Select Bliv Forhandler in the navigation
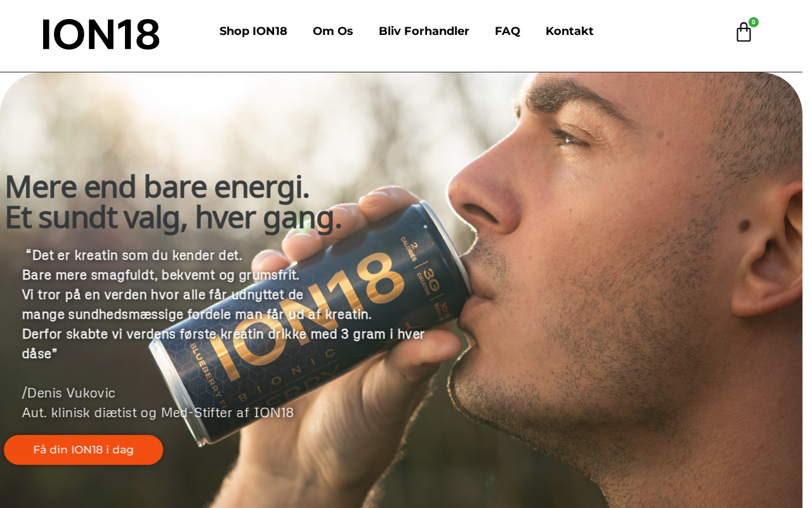 coord(424,31)
